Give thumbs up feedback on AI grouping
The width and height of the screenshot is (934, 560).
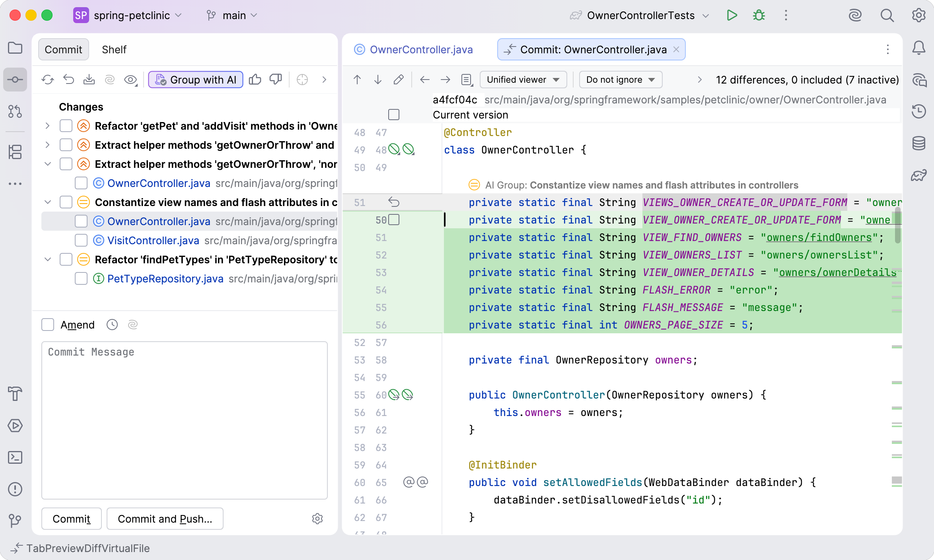255,80
